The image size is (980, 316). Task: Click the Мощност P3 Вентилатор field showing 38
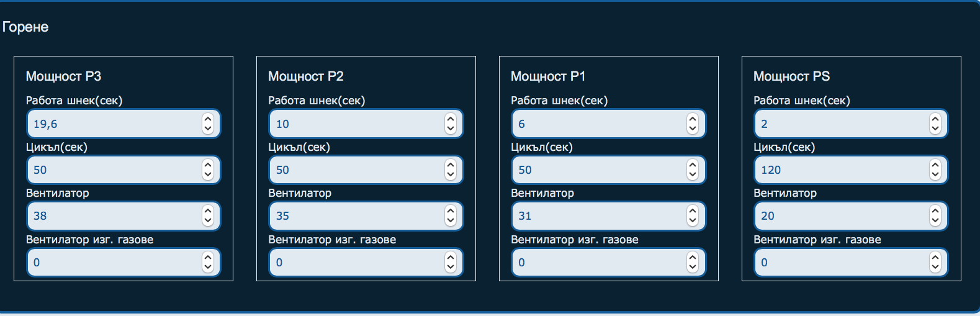[112, 216]
